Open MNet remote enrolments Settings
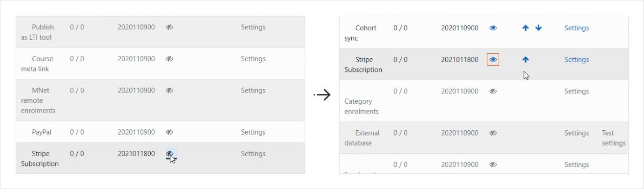This screenshot has width=644, height=189. tap(253, 91)
